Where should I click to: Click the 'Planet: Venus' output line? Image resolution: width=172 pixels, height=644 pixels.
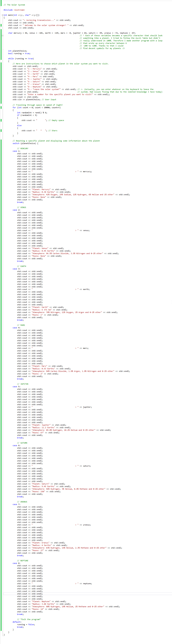40,248
